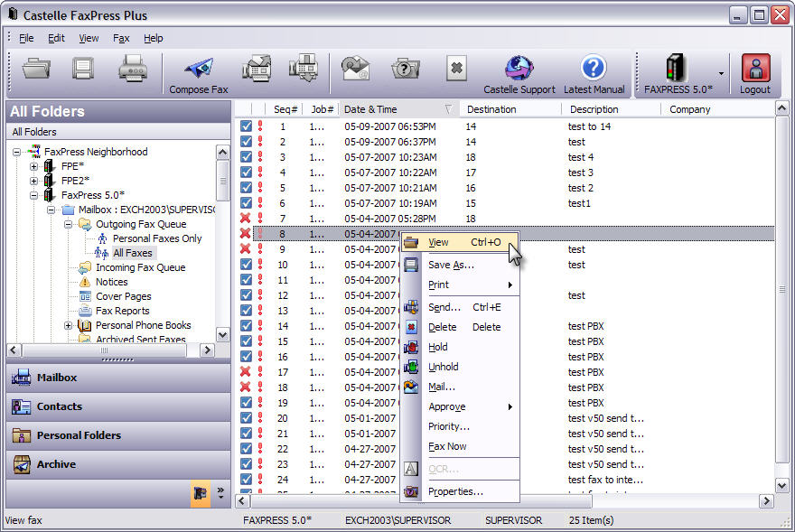Image resolution: width=795 pixels, height=532 pixels.
Task: Select the Incoming Fax Queue folder
Action: 140,267
